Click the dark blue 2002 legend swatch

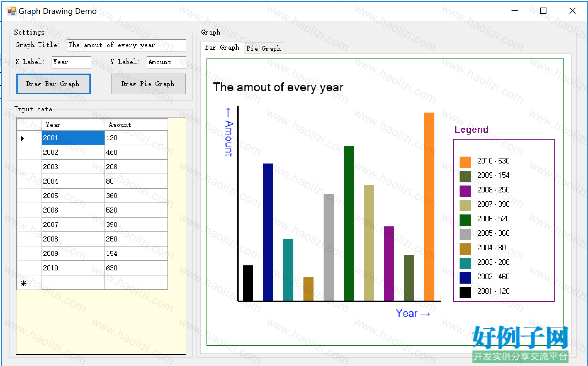click(x=465, y=278)
